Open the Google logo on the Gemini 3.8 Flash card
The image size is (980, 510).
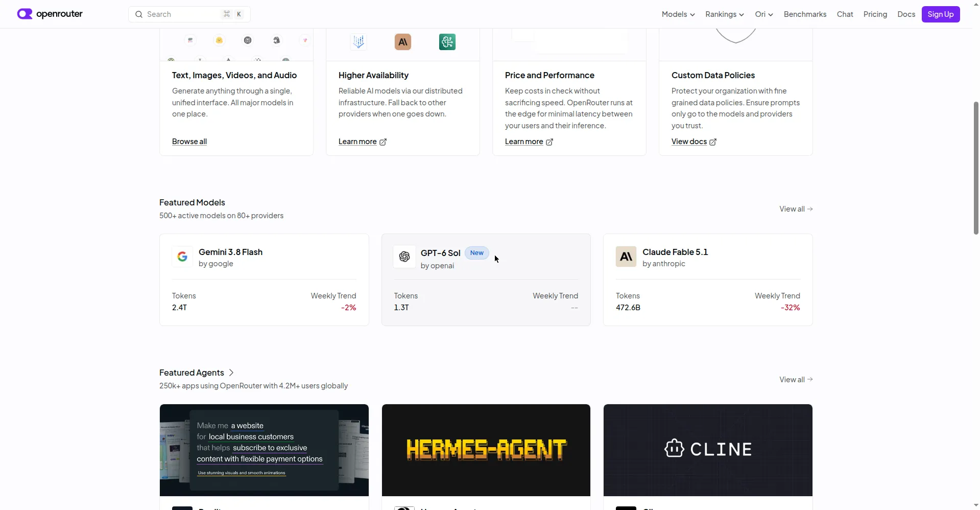pos(182,257)
